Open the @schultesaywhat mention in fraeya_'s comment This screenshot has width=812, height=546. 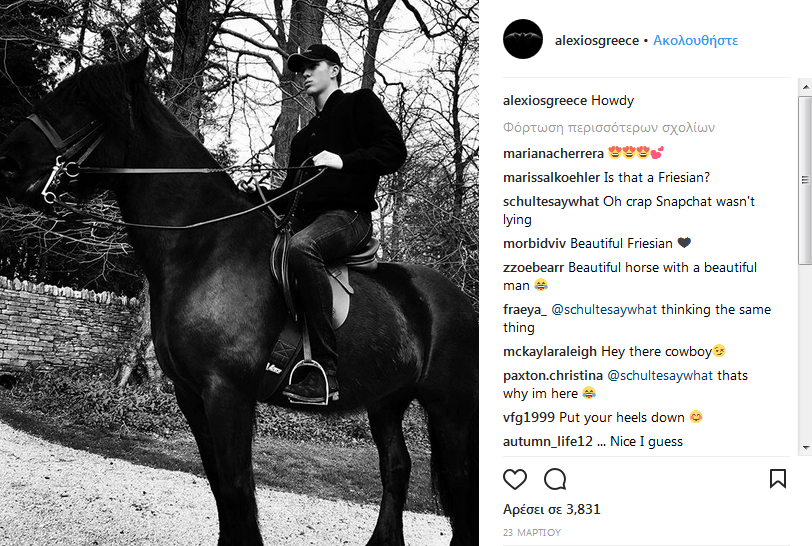coord(604,310)
